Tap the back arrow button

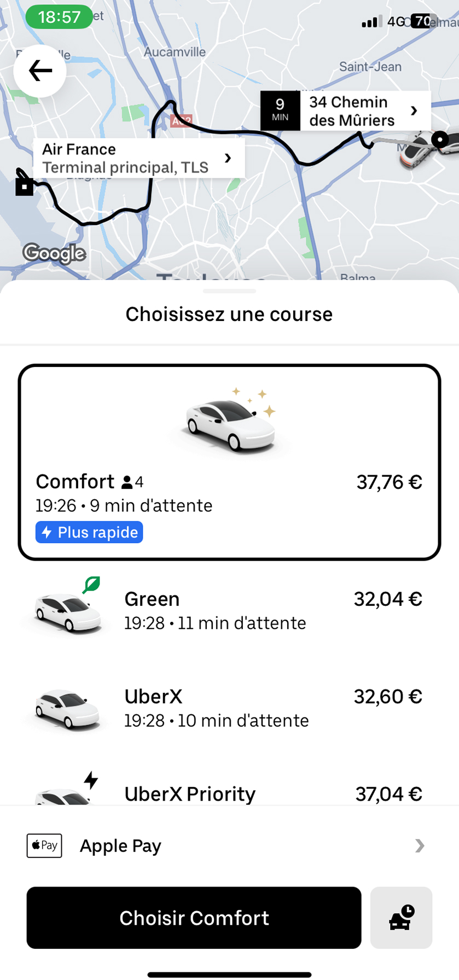pyautogui.click(x=40, y=71)
